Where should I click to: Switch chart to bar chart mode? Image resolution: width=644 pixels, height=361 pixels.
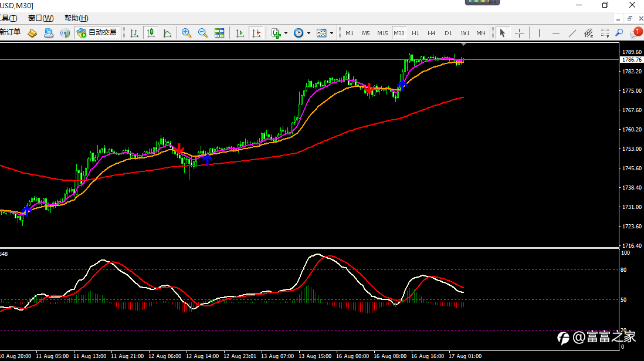point(134,33)
